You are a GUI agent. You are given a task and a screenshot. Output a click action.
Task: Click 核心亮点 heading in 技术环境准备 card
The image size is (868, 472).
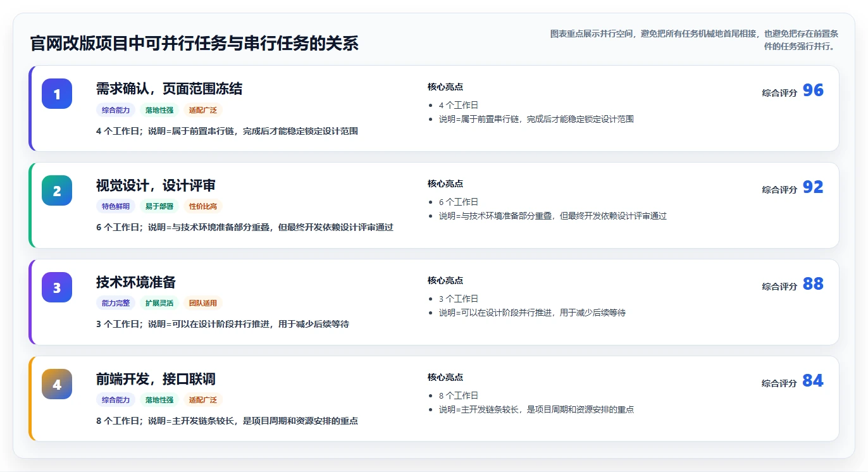coord(445,281)
